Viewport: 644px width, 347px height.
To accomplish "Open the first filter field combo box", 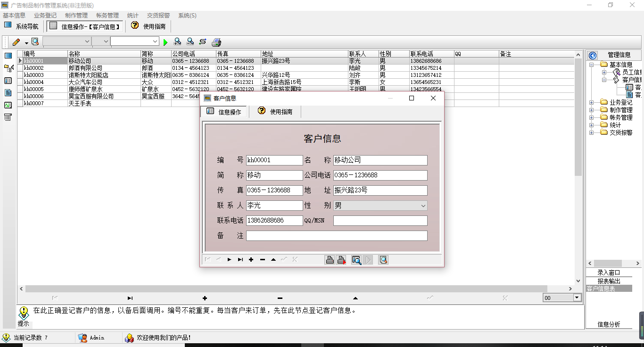I will coord(66,41).
